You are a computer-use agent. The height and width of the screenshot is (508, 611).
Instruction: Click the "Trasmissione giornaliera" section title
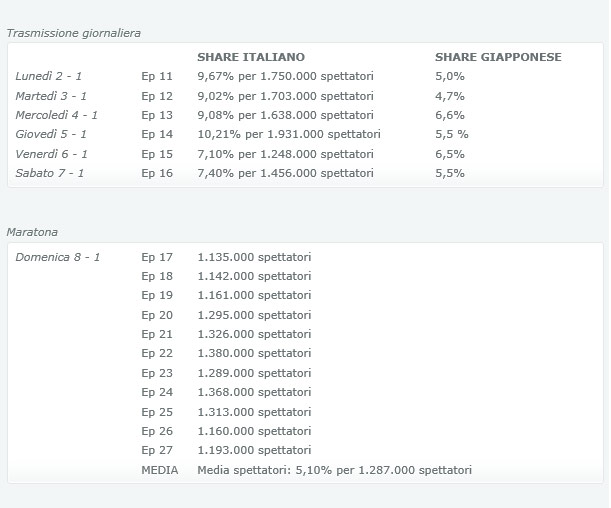tap(74, 33)
